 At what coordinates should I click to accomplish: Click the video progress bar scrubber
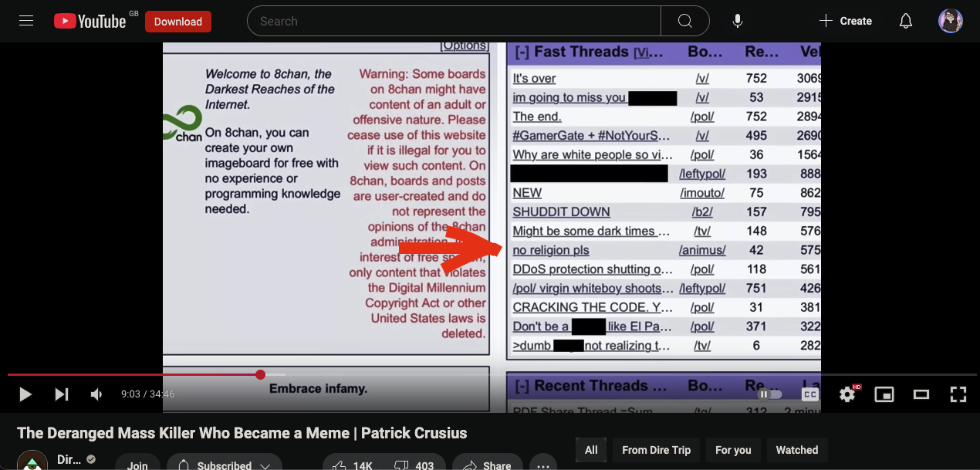pyautogui.click(x=260, y=374)
